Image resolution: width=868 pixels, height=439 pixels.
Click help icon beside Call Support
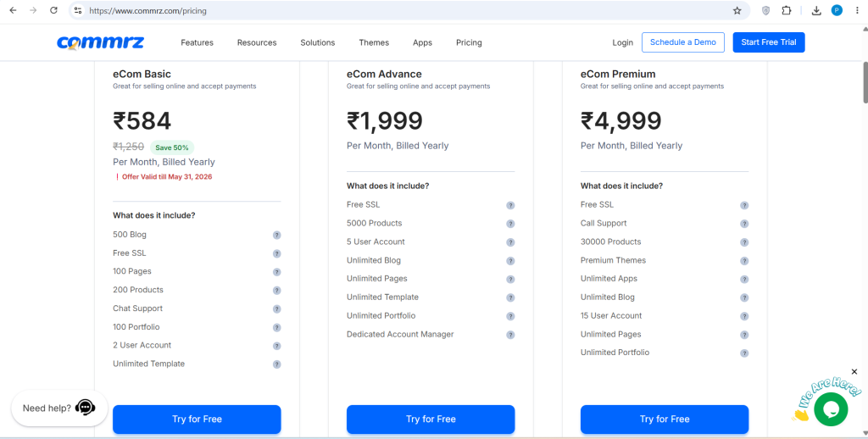pos(744,224)
